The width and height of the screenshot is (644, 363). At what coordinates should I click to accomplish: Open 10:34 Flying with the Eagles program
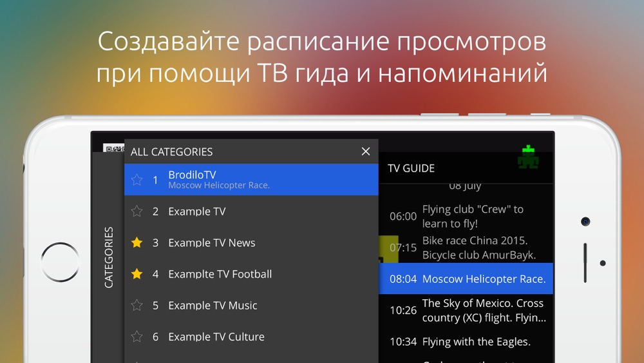tap(466, 342)
